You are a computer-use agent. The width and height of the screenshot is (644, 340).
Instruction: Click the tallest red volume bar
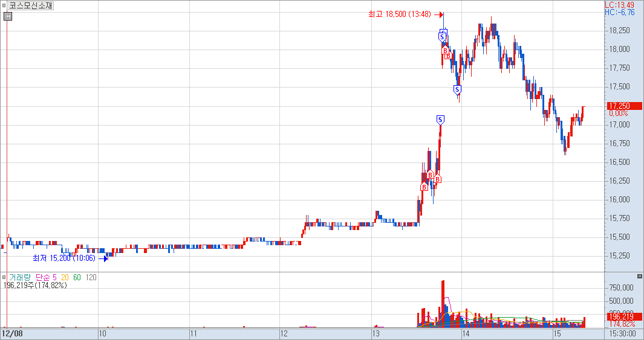(x=443, y=304)
